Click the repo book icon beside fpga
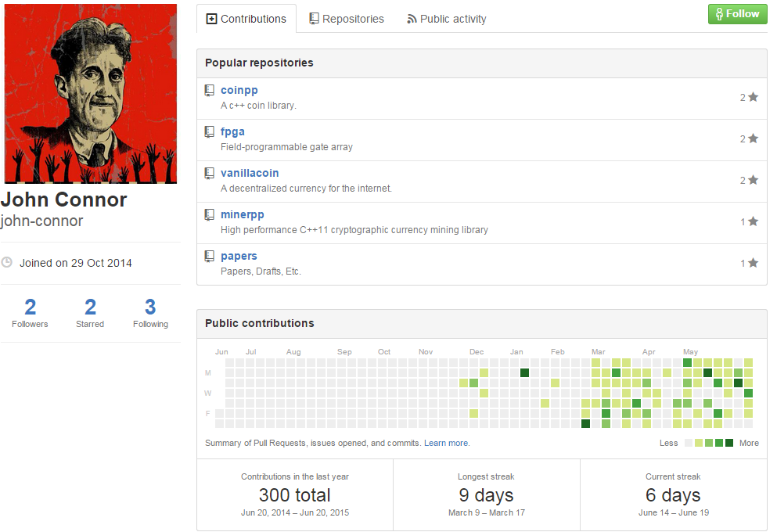Viewport: 777px width, 532px height. click(x=210, y=131)
